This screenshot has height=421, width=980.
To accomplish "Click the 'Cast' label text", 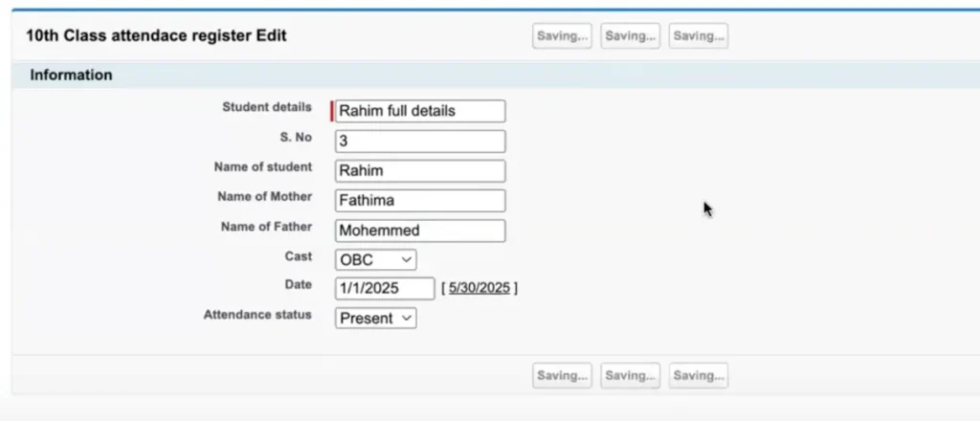I will 299,256.
